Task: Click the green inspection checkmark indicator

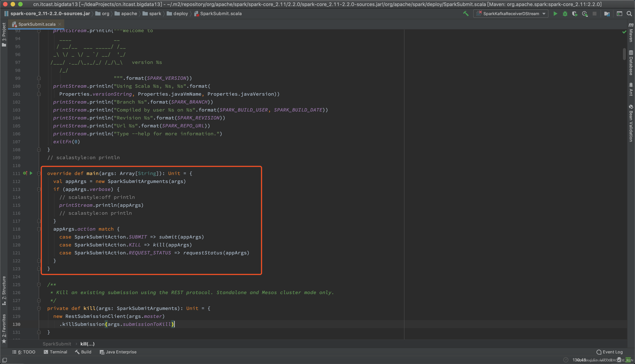Action: pos(624,32)
